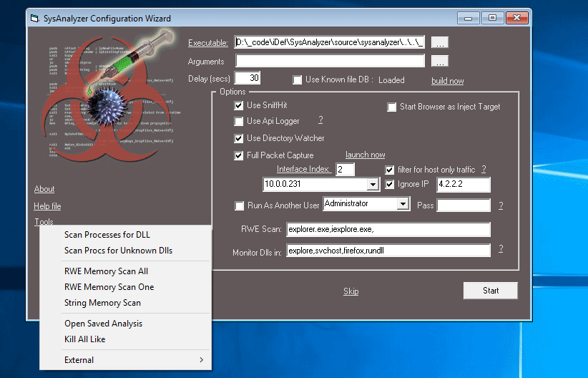Viewport: 588px width, 378px height.
Task: Click the RWE Scan text field
Action: click(x=388, y=229)
